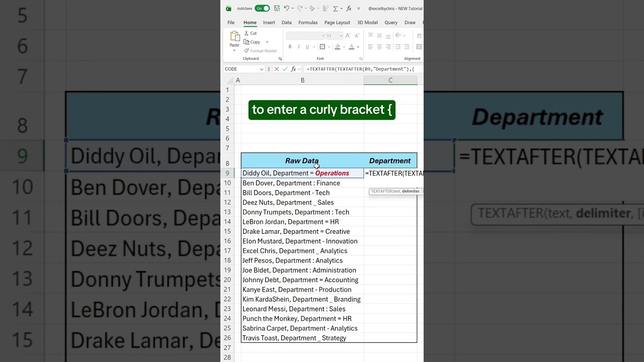Toggle the AutoSave switch
This screenshot has height=362, width=644.
262,8
